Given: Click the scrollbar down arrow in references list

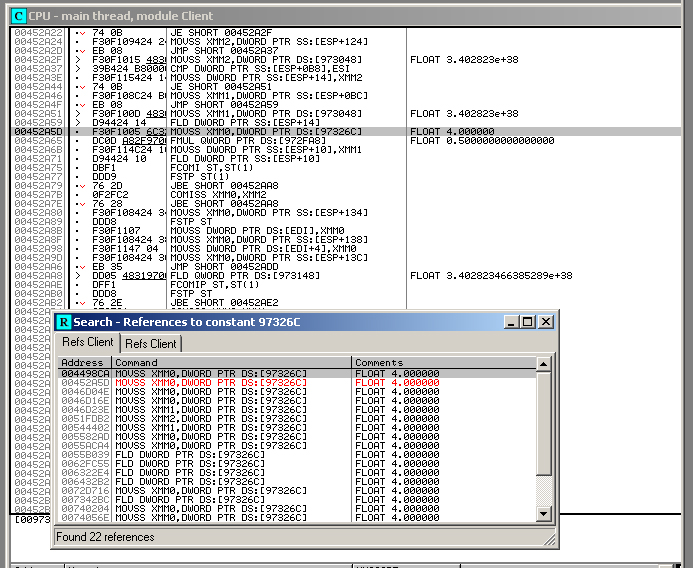Looking at the screenshot, I should click(544, 516).
